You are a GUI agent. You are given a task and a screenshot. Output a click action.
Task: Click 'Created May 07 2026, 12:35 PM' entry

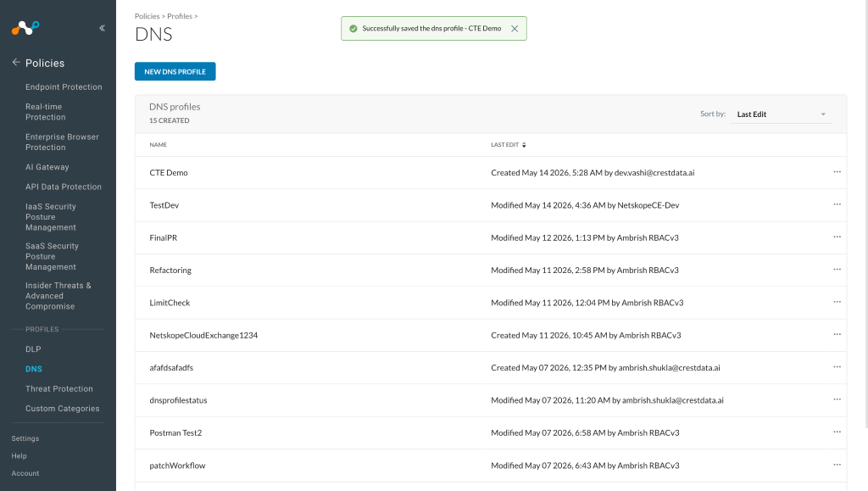(x=605, y=367)
